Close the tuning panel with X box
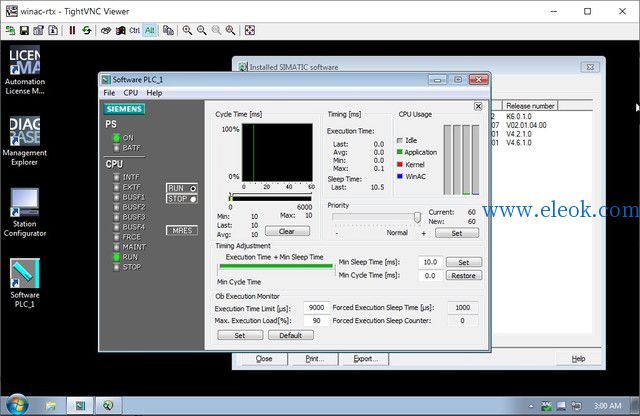 (478, 107)
